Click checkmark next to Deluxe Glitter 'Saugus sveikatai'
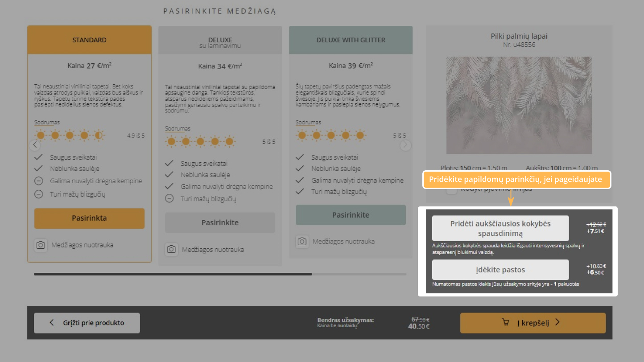This screenshot has width=644, height=362. 300,157
